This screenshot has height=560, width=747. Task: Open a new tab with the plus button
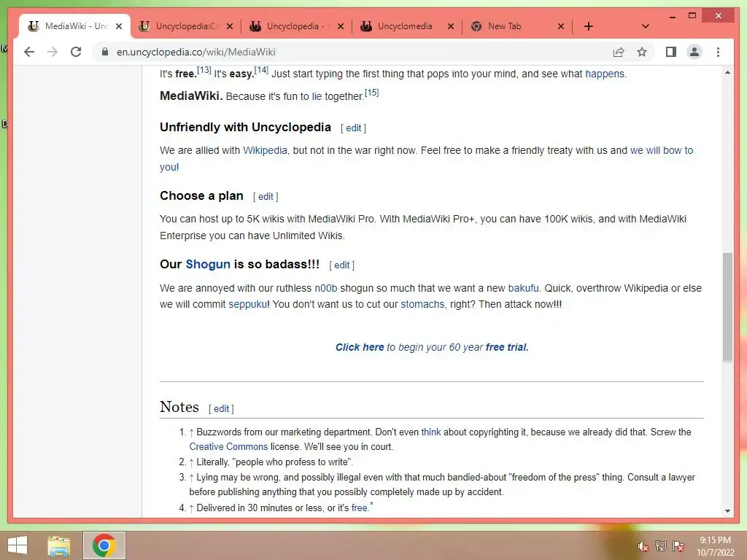point(589,26)
